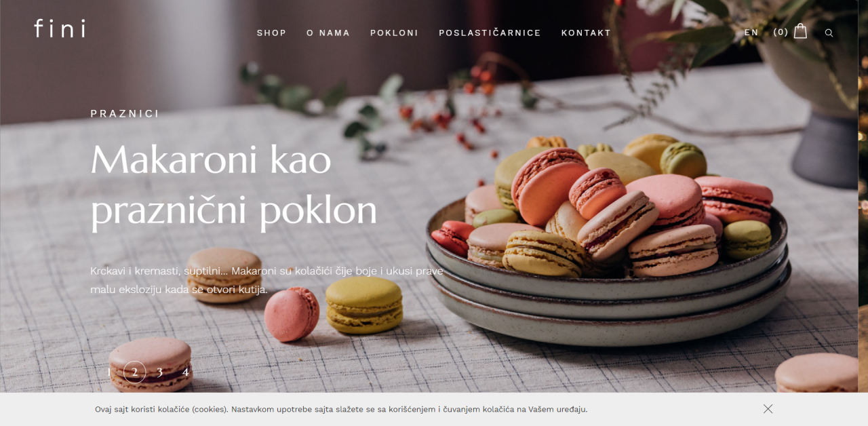Jump to carousel slide 3
Screen dimensions: 868x426
point(159,372)
